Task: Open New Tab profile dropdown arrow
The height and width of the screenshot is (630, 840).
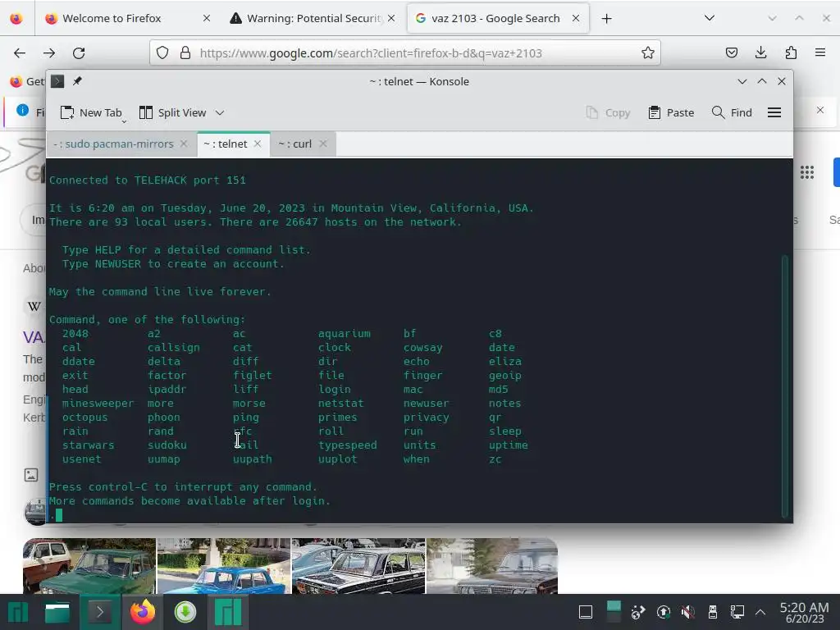Action: [x=124, y=122]
